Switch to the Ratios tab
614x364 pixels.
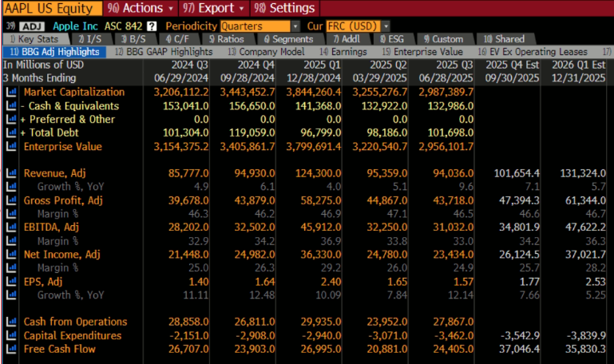(227, 39)
